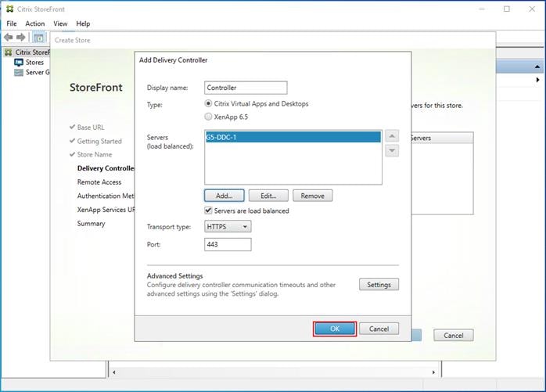Click horizontal scrollbar right arrow
This screenshot has height=392, width=546.
433,372
